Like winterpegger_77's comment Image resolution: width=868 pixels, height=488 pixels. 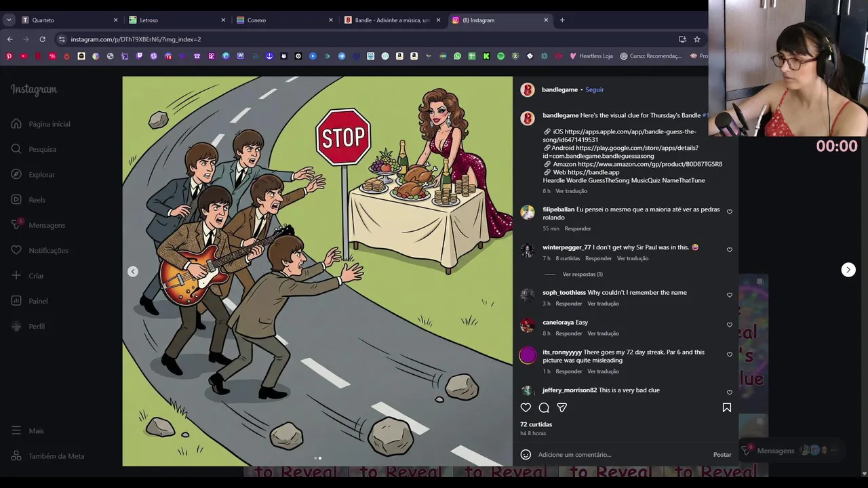pos(730,250)
